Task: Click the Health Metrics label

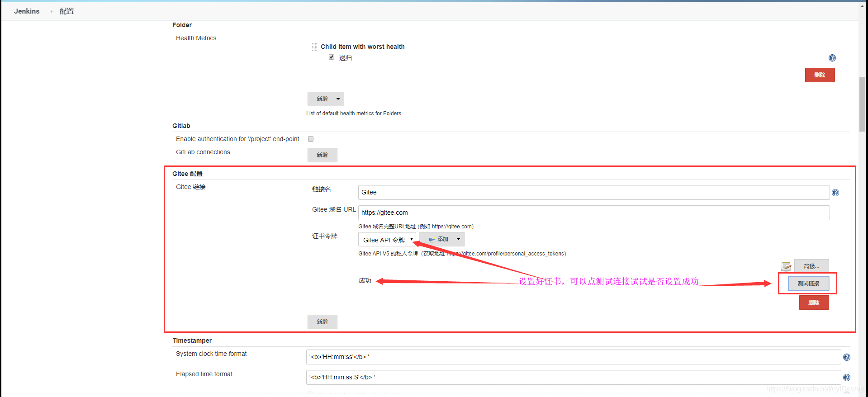Action: point(196,38)
